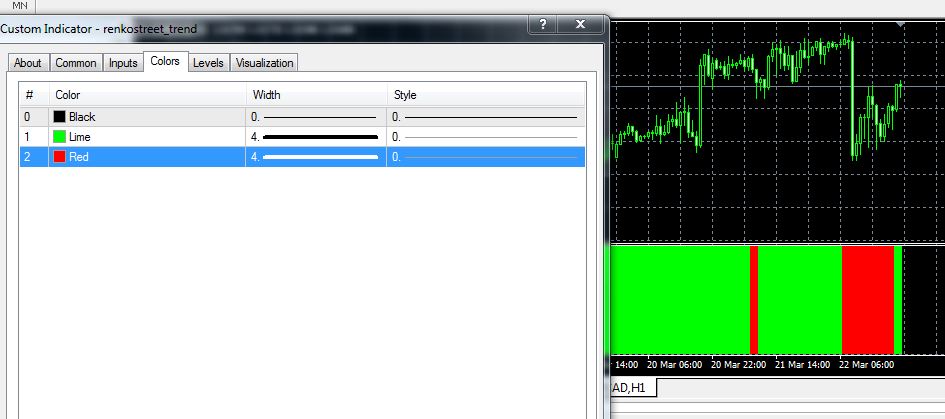The width and height of the screenshot is (945, 419).
Task: Open width setting for the Lime row
Action: 316,137
